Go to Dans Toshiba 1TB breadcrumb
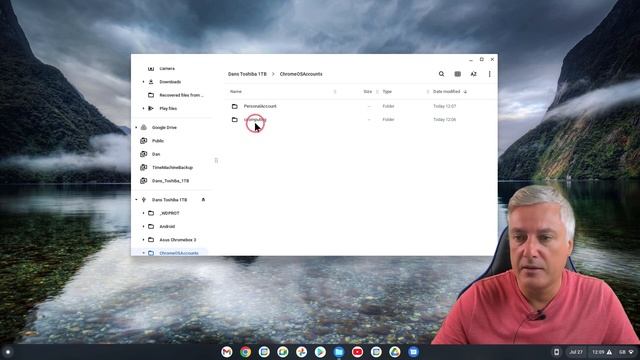The width and height of the screenshot is (640, 360). [x=247, y=74]
